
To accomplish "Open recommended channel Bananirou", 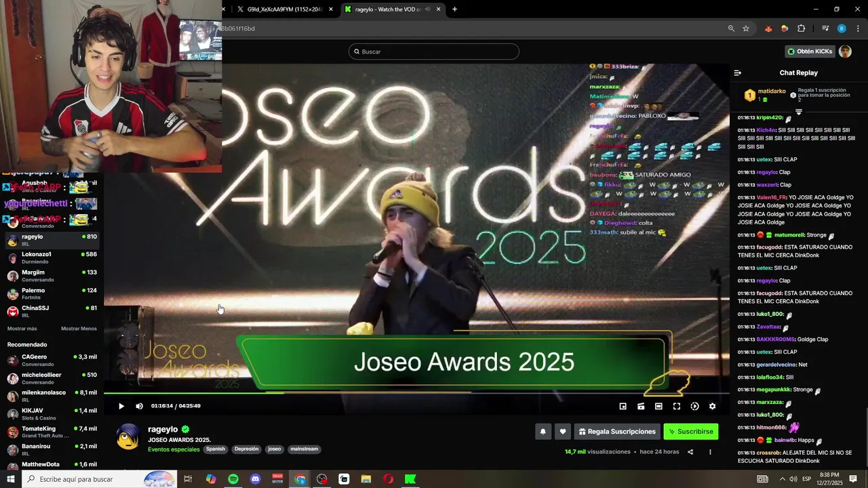I will tap(52, 449).
